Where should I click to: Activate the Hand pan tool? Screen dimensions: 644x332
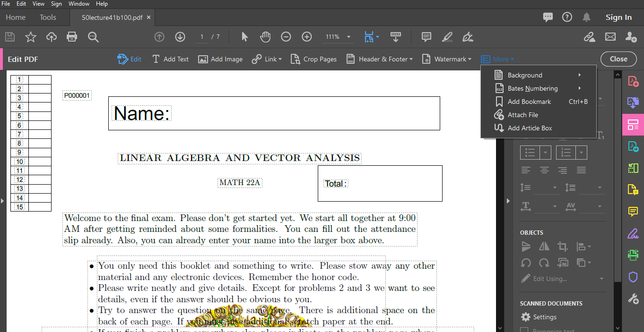coord(265,37)
